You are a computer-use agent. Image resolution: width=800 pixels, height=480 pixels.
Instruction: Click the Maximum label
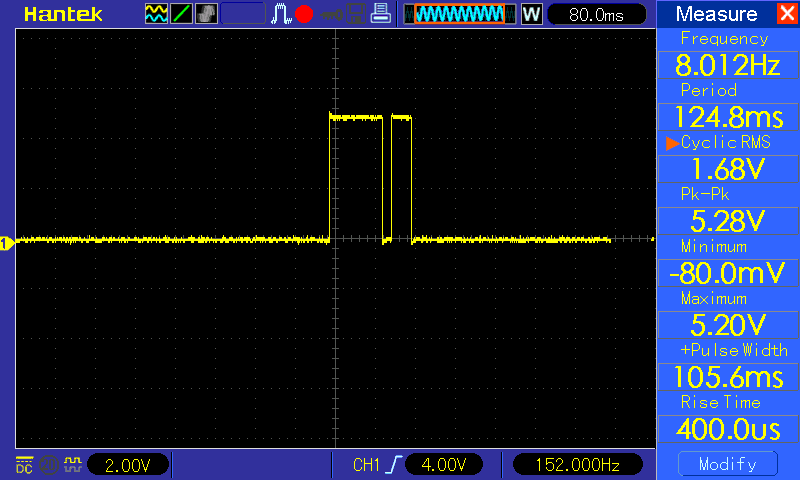click(714, 298)
